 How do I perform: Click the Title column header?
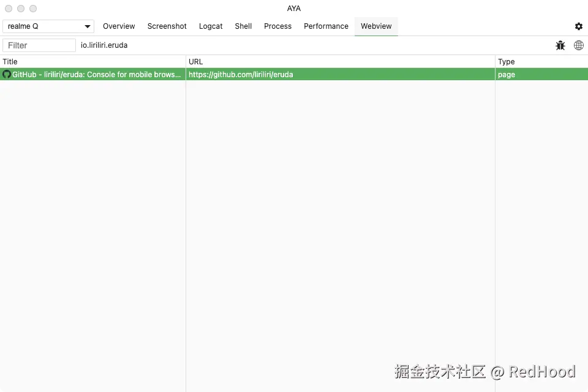tap(92, 61)
